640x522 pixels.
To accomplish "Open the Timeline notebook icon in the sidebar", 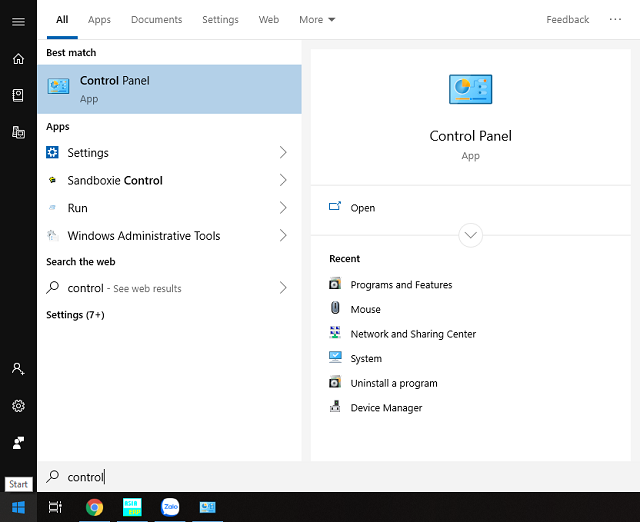I will [18, 96].
